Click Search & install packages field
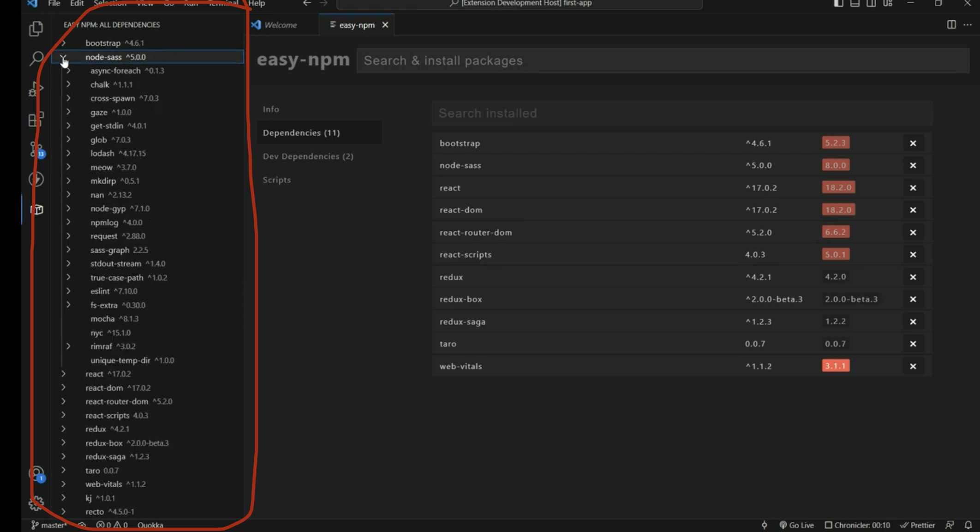980x532 pixels. click(663, 60)
